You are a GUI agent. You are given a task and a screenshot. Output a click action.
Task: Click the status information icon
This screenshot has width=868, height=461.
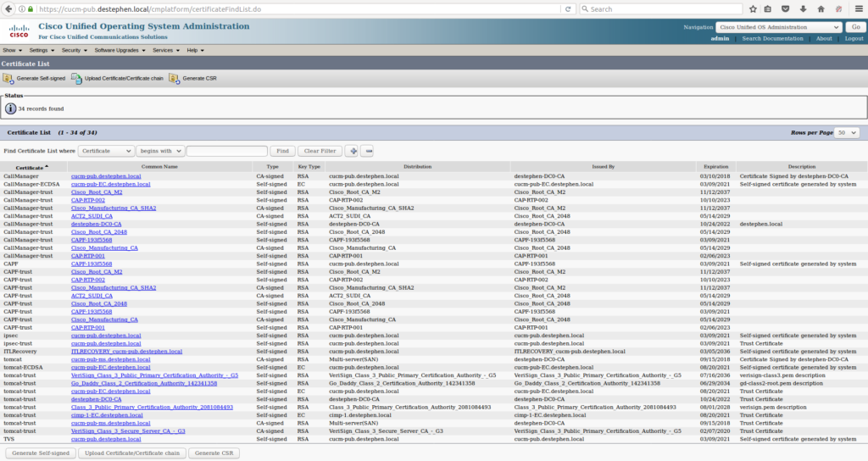pos(10,108)
